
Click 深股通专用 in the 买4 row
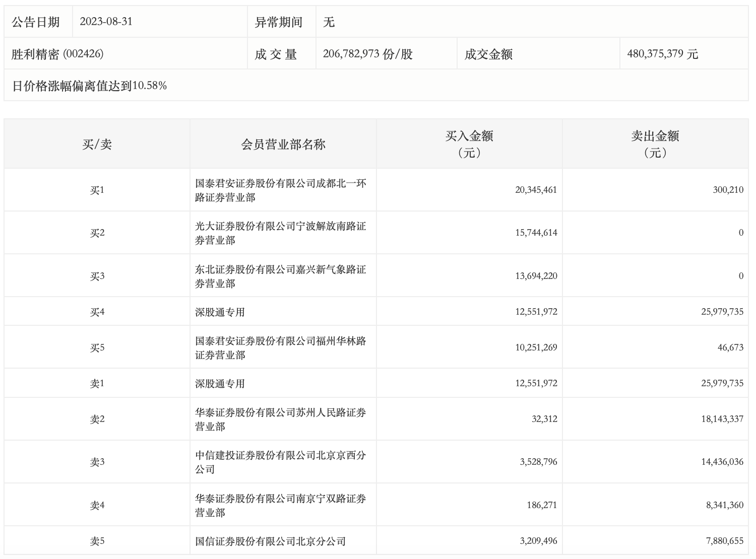[220, 312]
